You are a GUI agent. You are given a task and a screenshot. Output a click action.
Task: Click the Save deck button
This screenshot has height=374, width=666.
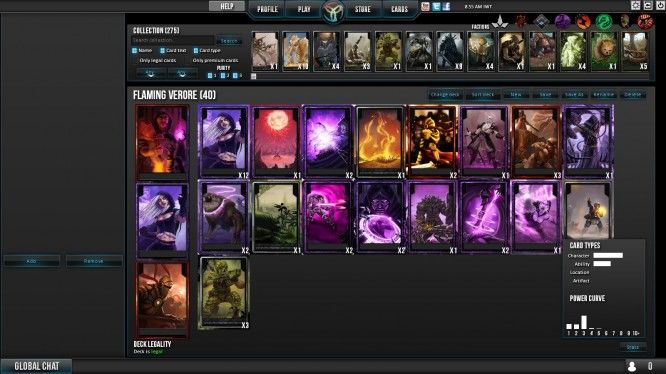(545, 94)
